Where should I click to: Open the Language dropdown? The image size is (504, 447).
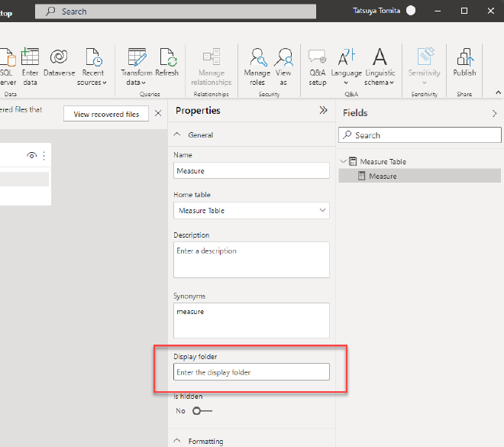(x=346, y=67)
